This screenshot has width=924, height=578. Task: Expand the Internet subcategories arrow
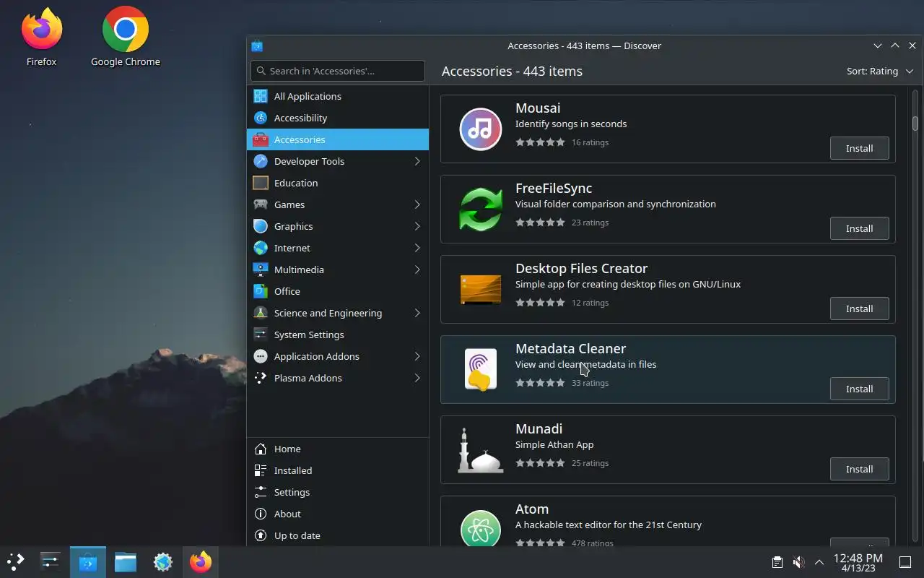(x=417, y=248)
